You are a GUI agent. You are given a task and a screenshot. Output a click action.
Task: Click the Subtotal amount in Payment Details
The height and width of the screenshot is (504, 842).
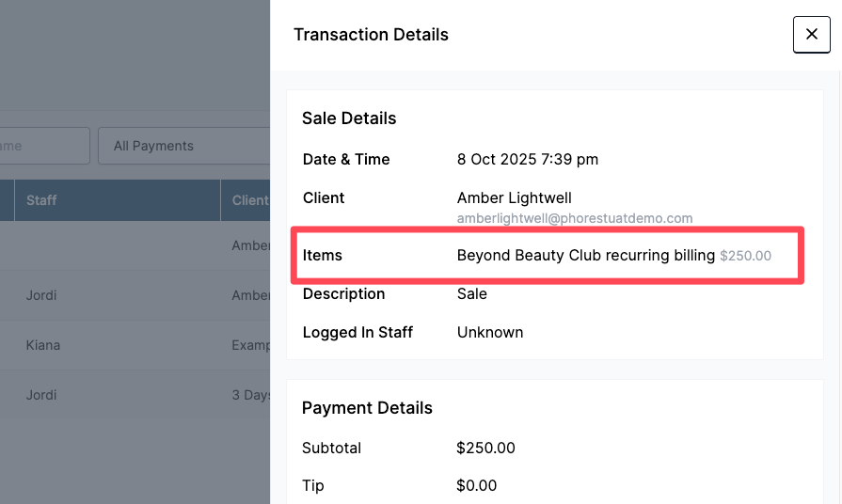[x=485, y=448]
